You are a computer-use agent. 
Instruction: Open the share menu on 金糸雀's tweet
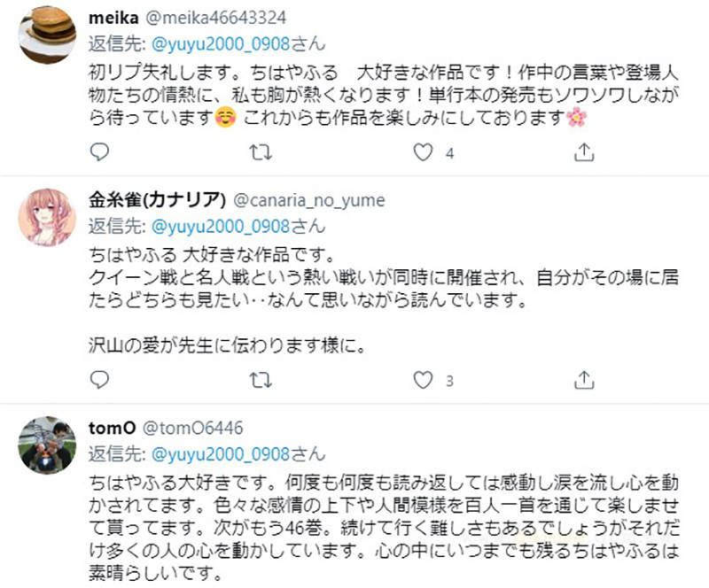click(584, 381)
